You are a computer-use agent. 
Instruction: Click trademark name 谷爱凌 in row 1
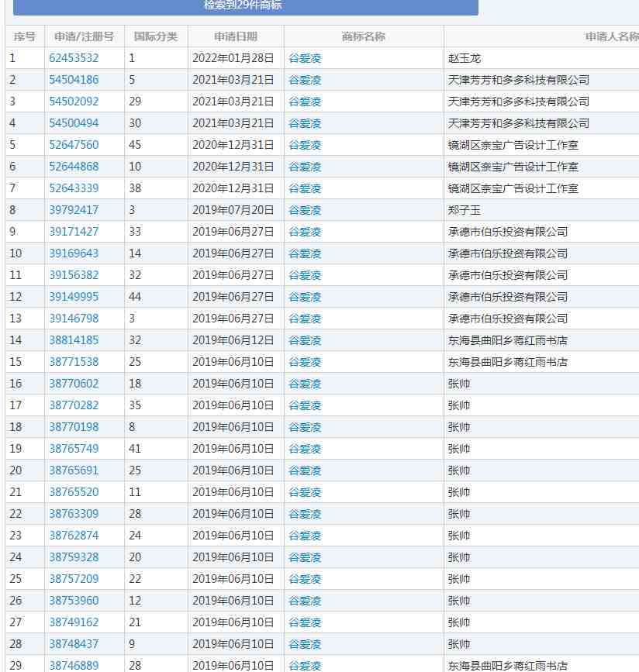point(305,58)
